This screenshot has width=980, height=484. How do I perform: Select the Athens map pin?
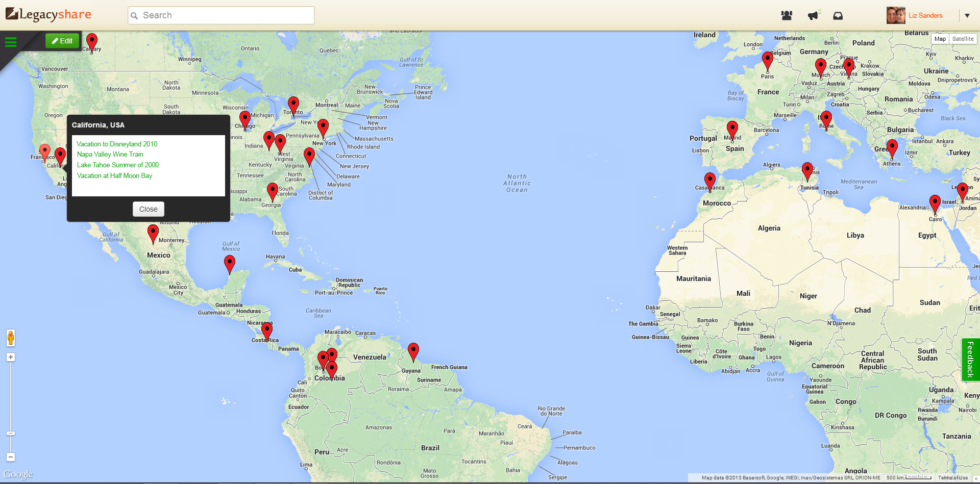[892, 148]
